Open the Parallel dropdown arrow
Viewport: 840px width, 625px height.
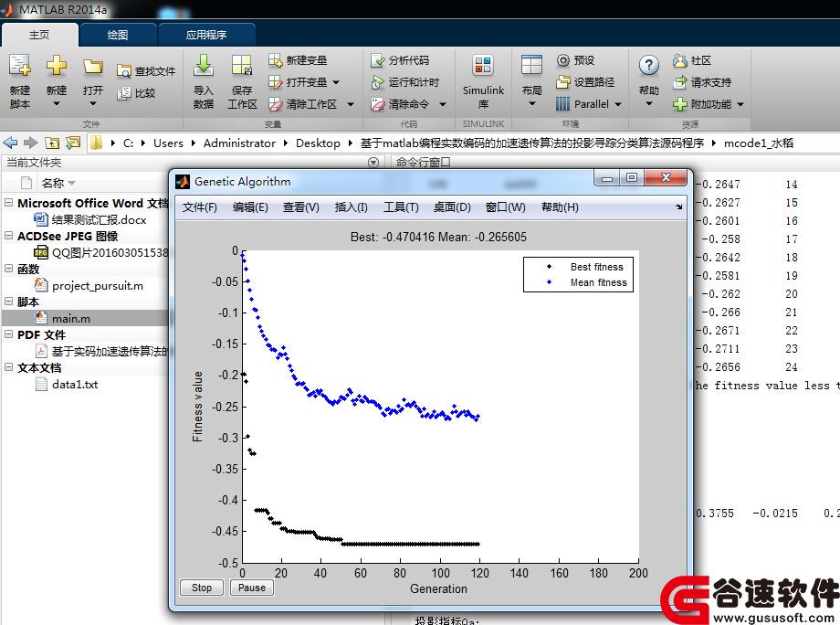[x=618, y=104]
